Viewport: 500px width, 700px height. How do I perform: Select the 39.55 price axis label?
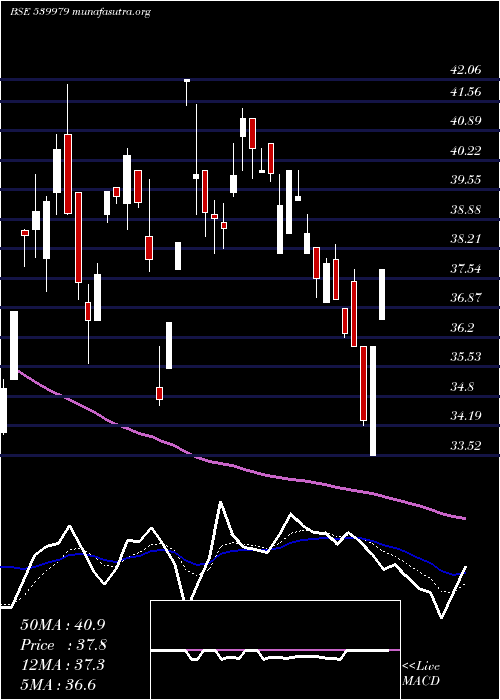click(466, 180)
